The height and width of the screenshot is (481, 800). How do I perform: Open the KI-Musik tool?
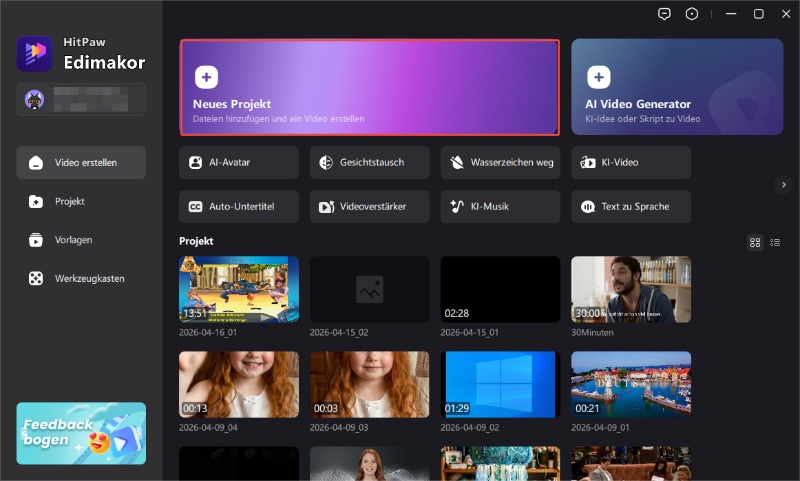pyautogui.click(x=501, y=207)
